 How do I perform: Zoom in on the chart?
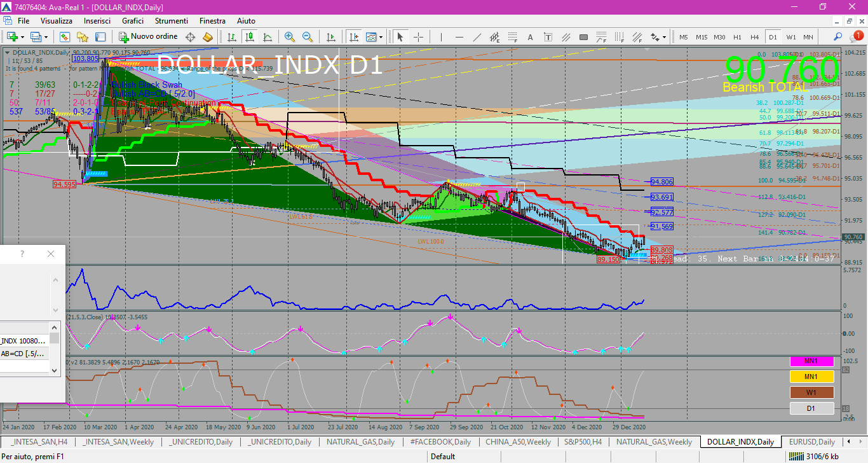[289, 37]
